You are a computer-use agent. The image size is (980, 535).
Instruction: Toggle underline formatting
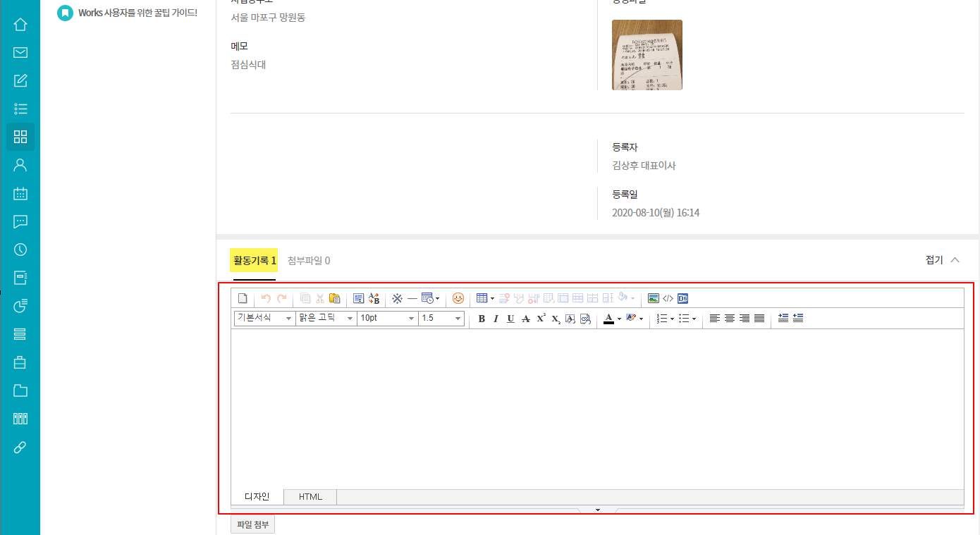pos(510,319)
